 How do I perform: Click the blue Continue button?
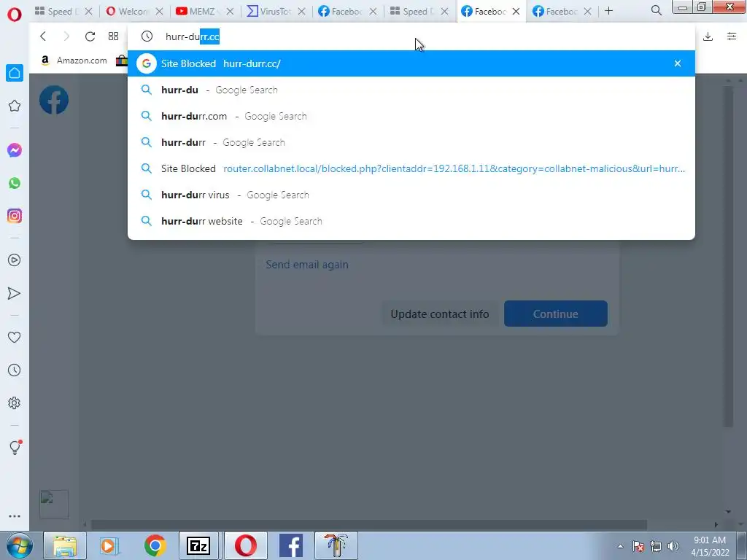click(x=555, y=314)
